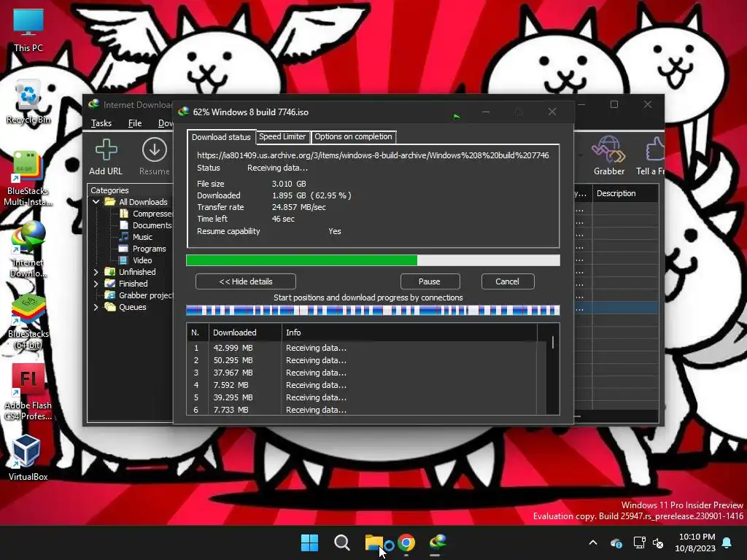
Task: Click the Hide details button
Action: 246,281
